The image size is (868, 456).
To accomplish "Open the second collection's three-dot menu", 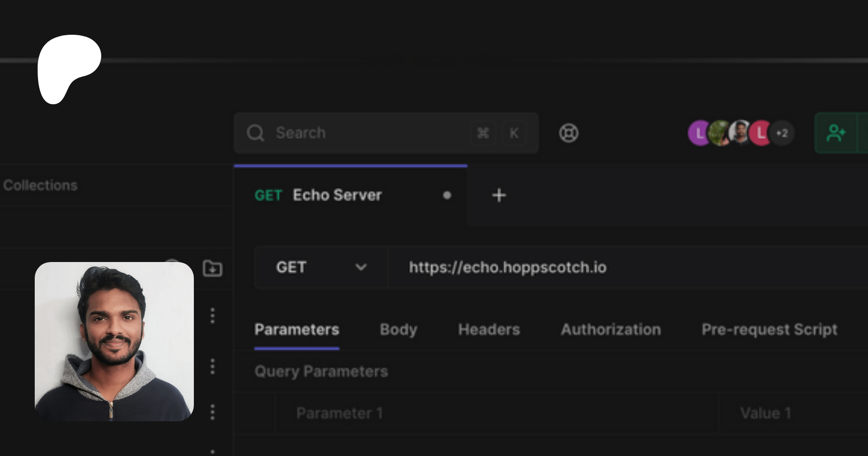I will click(x=212, y=366).
